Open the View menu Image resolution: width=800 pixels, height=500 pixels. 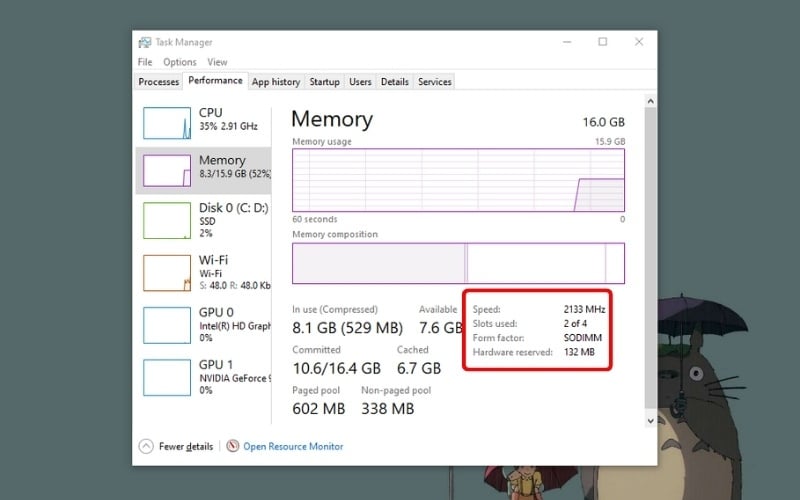pyautogui.click(x=217, y=62)
